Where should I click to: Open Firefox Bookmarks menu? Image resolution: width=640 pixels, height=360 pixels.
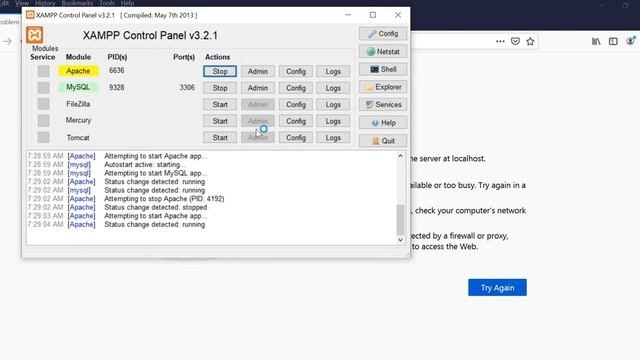(x=77, y=3)
